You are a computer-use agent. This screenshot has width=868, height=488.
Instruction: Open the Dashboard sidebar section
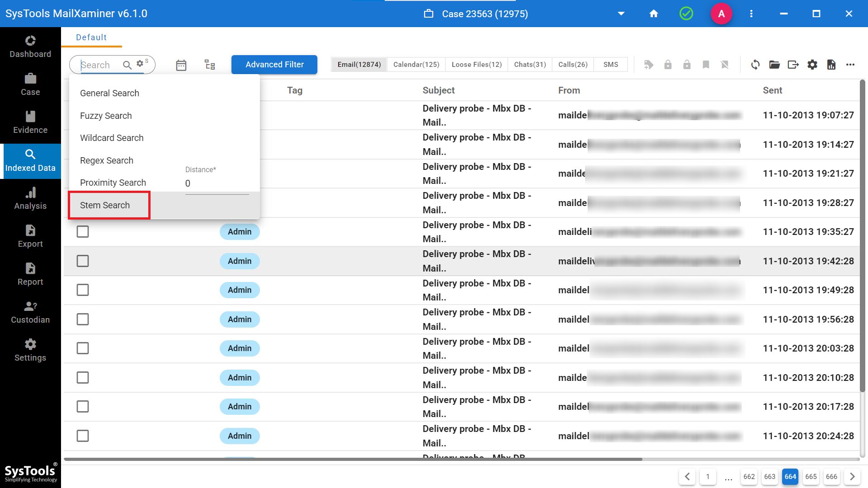[30, 47]
